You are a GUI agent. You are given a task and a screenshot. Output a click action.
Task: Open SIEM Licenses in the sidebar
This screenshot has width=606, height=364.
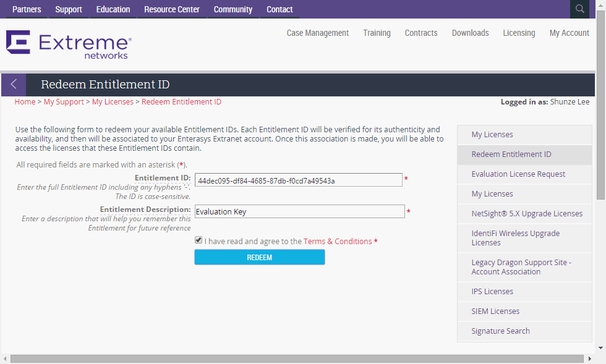[524, 311]
